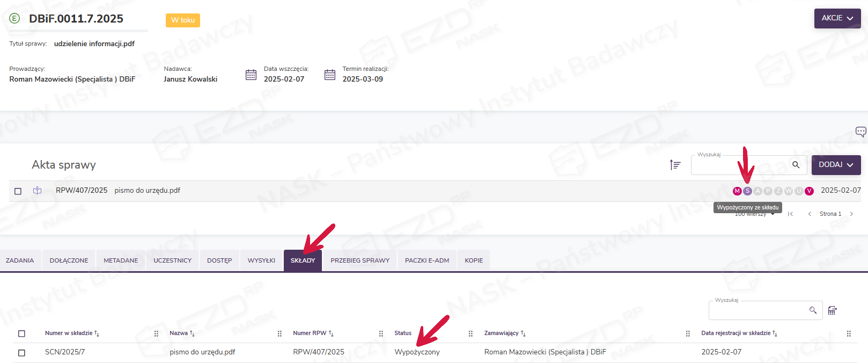Check the box for the SCN/2025/7 row
The width and height of the screenshot is (868, 363).
tap(22, 353)
